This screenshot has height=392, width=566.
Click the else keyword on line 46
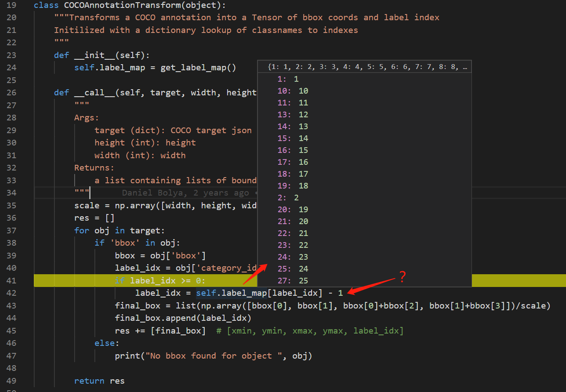(x=100, y=343)
